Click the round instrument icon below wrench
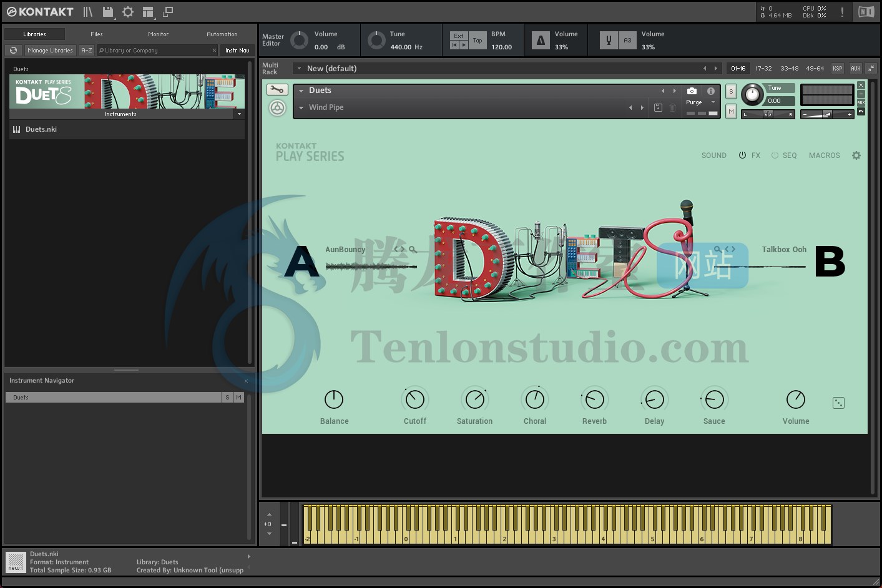 tap(277, 108)
